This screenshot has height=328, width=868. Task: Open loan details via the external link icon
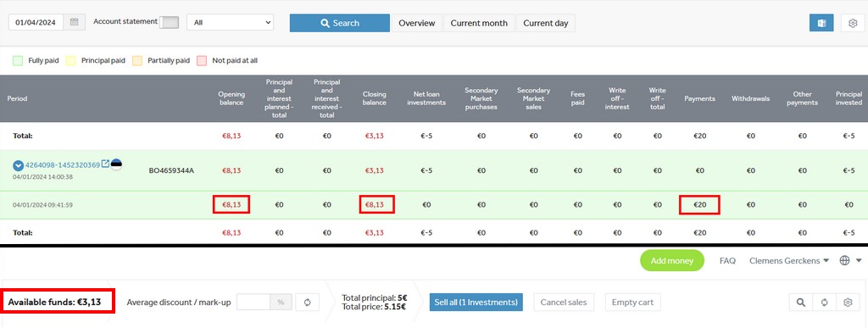105,164
